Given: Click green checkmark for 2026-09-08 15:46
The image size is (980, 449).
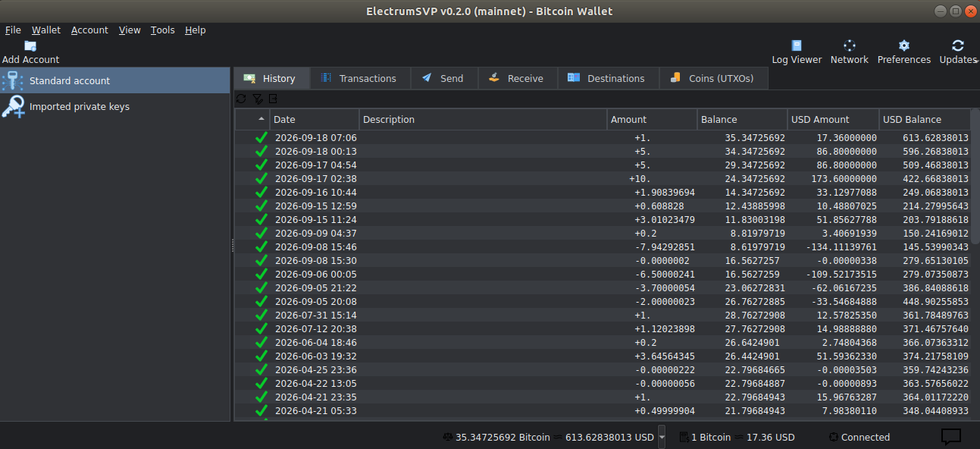Looking at the screenshot, I should 261,247.
